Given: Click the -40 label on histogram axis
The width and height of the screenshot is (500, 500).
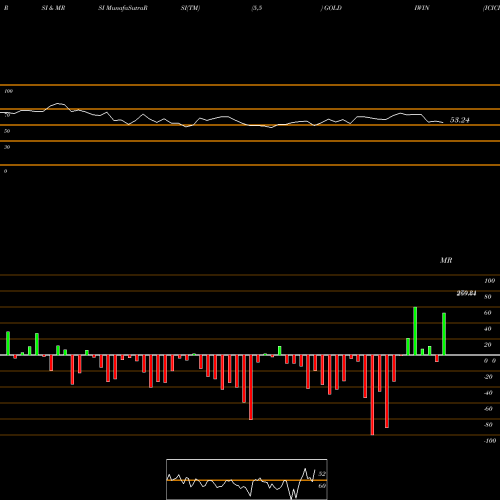Looking at the screenshot, I should click(488, 393).
